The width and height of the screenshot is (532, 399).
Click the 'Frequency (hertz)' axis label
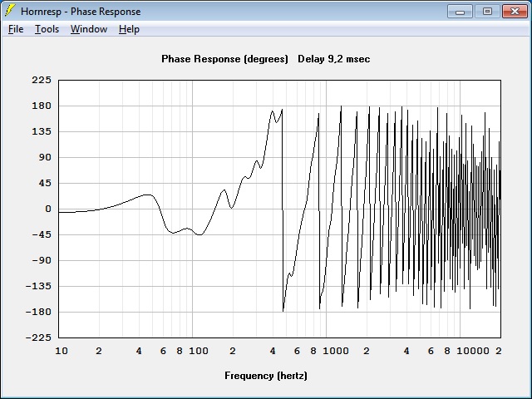point(266,376)
